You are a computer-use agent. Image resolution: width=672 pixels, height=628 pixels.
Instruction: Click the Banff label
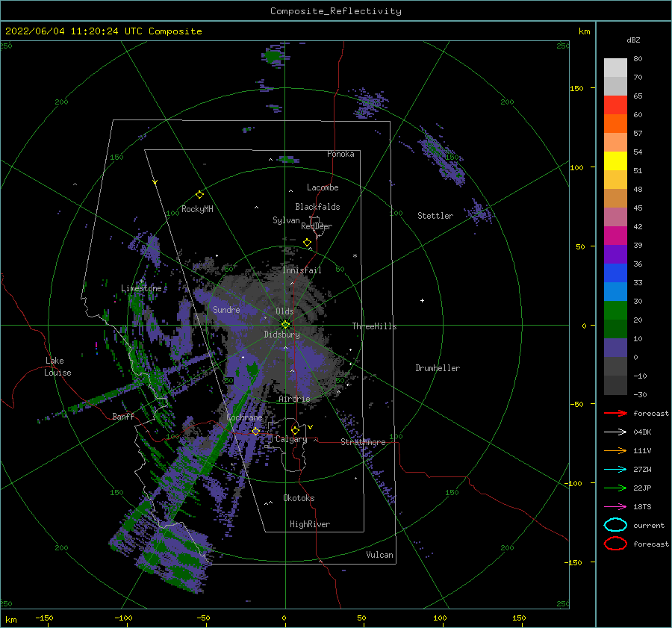(x=123, y=416)
